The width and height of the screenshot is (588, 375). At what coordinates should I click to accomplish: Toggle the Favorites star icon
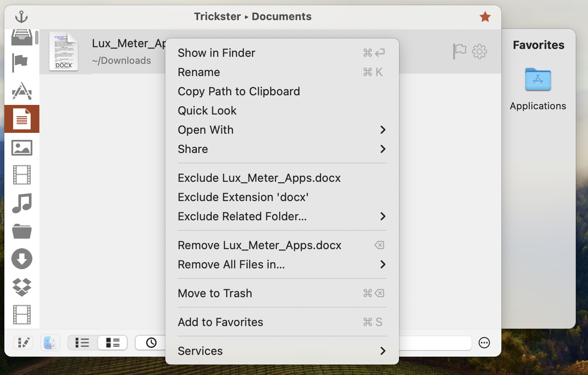point(485,17)
